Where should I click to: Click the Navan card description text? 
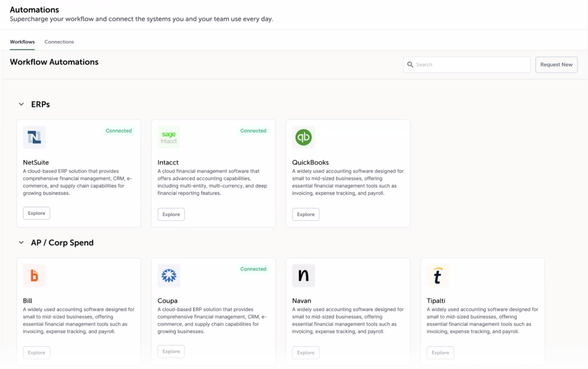click(348, 320)
